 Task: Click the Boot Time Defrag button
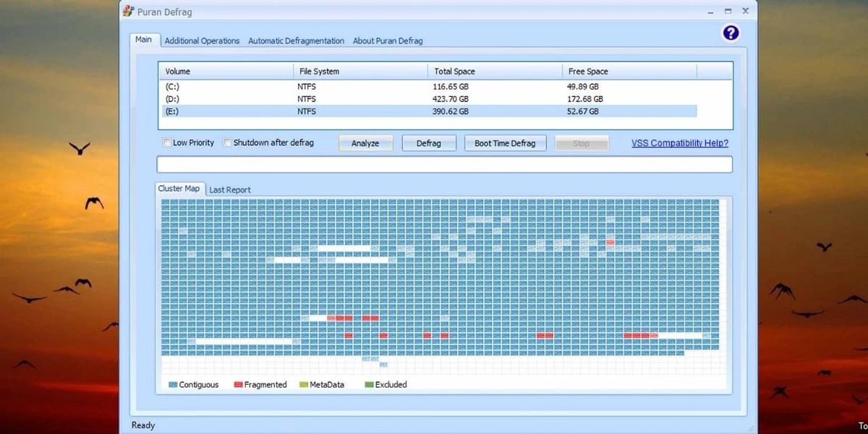pos(505,143)
